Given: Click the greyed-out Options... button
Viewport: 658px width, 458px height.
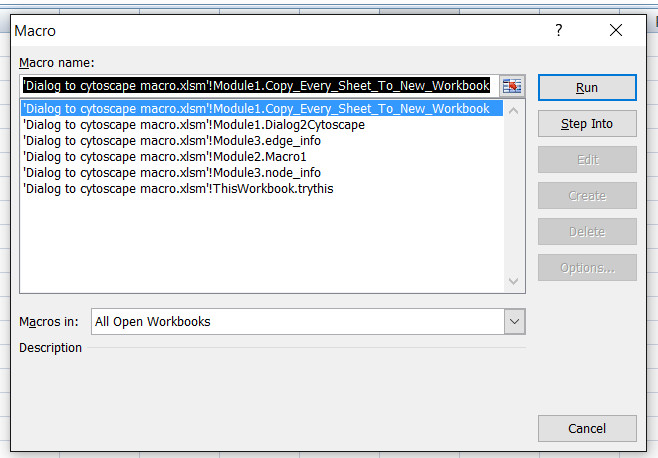Looking at the screenshot, I should (587, 268).
